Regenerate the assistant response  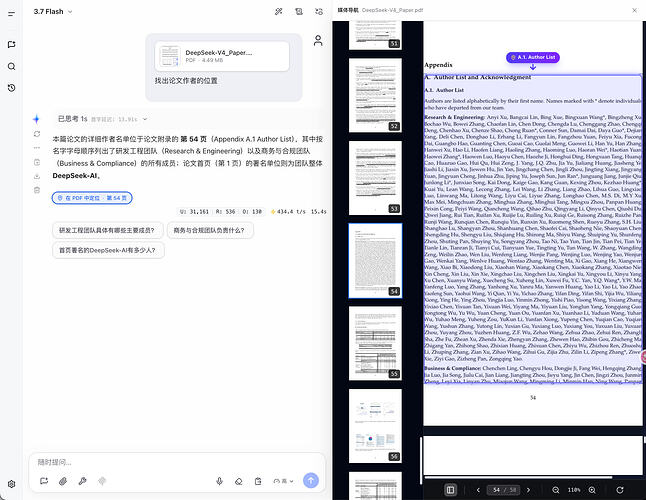click(37, 134)
